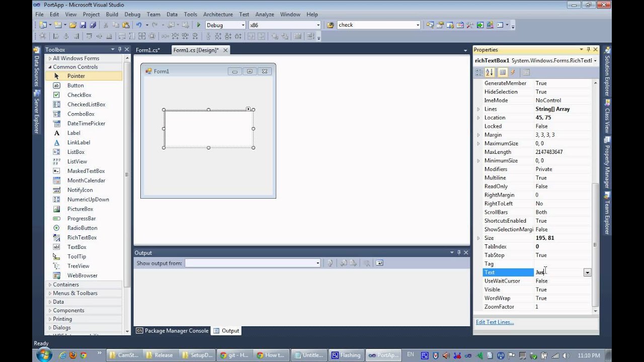Pin the Toolbox panel with pushpin
Screen dimensions: 644x362
(120, 49)
